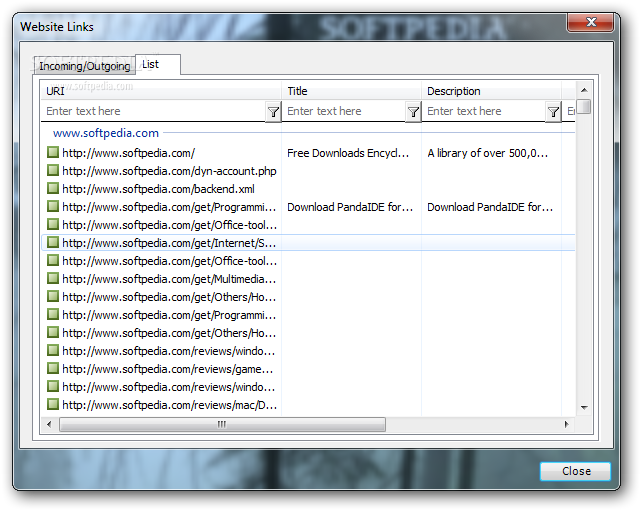641x511 pixels.
Task: Click green icon beside reviews/game... row
Action: coord(53,368)
